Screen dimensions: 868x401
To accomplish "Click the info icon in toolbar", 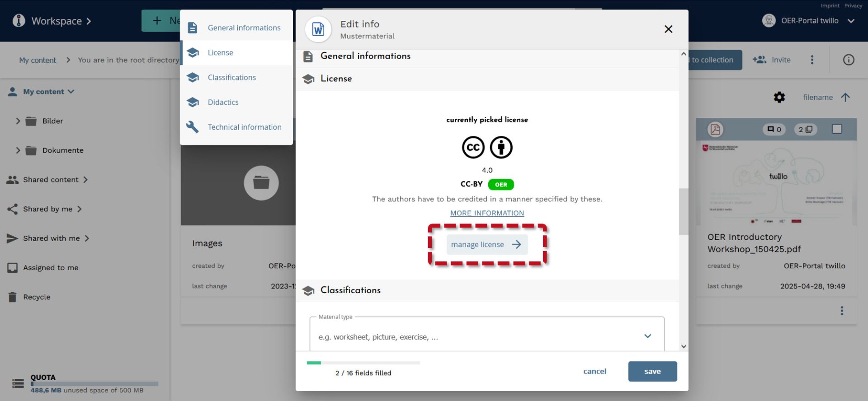I will point(848,60).
